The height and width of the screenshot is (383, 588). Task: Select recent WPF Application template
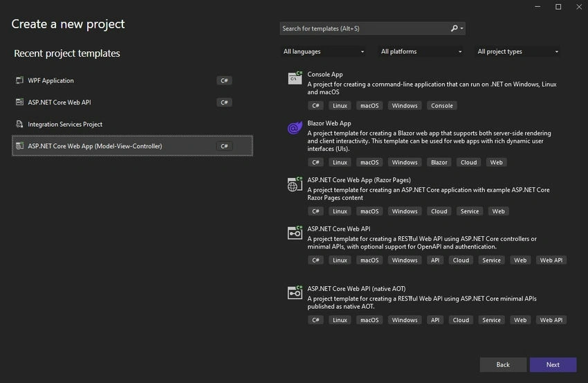(132, 80)
